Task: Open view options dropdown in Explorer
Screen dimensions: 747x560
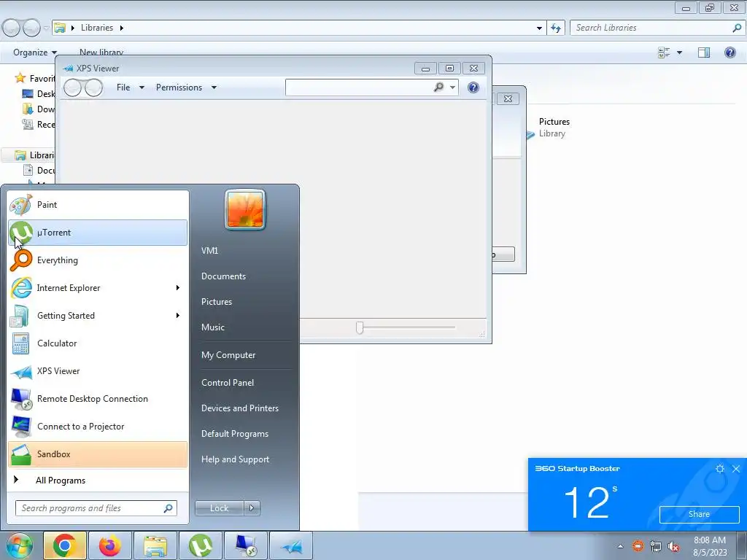Action: pyautogui.click(x=679, y=52)
